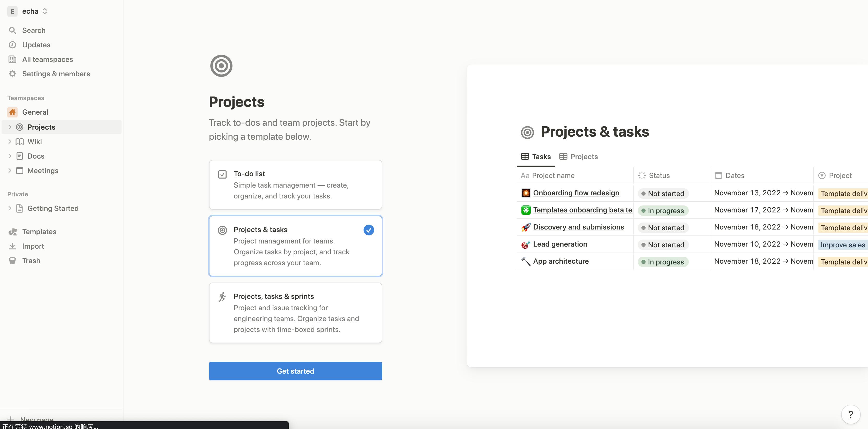868x429 pixels.
Task: Open the Onboarding flow redesign link
Action: [x=576, y=193]
